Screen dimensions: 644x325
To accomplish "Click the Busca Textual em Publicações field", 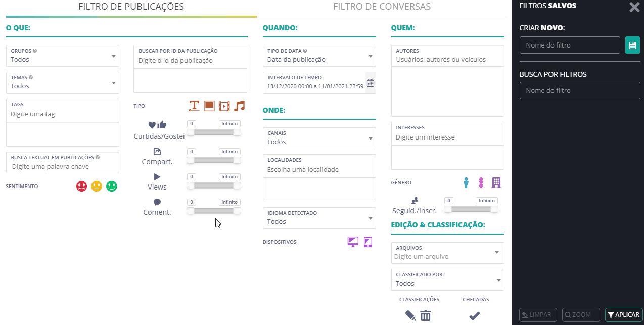I will [x=63, y=162].
